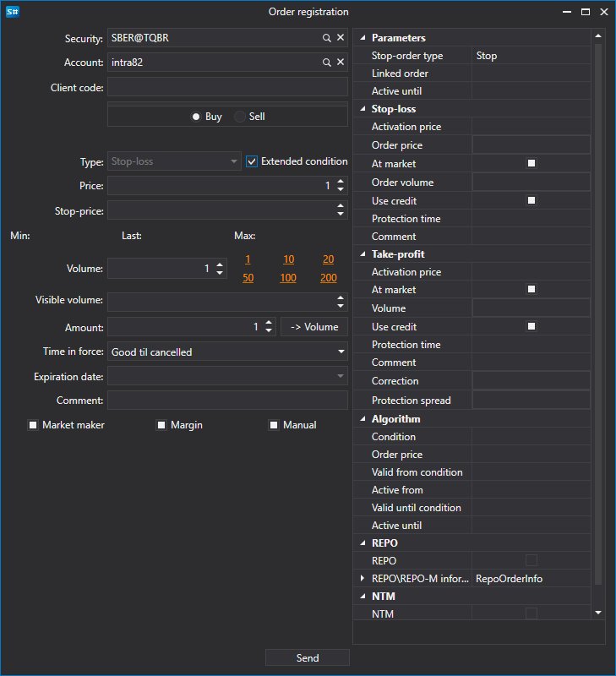Set volume with the 20 quick link
The width and height of the screenshot is (616, 676).
click(329, 259)
